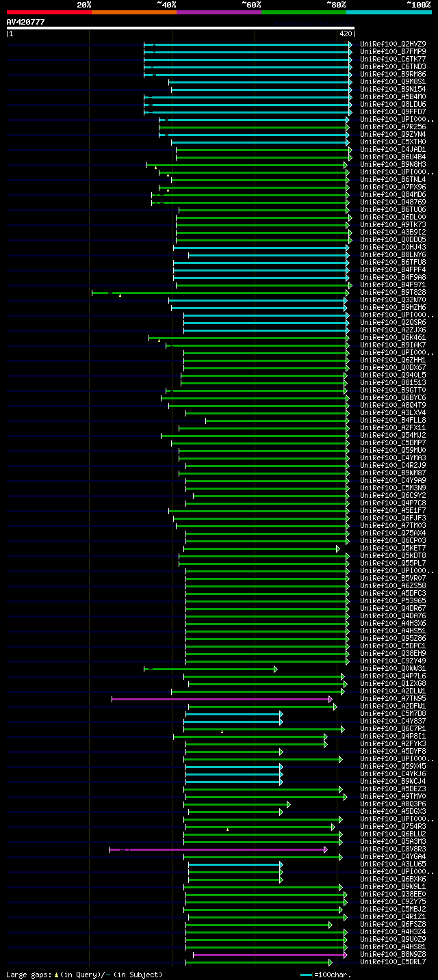The width and height of the screenshot is (438, 980).
Task: Select the UniRef100_Q6ZHH1 label
Action: coord(393,360)
